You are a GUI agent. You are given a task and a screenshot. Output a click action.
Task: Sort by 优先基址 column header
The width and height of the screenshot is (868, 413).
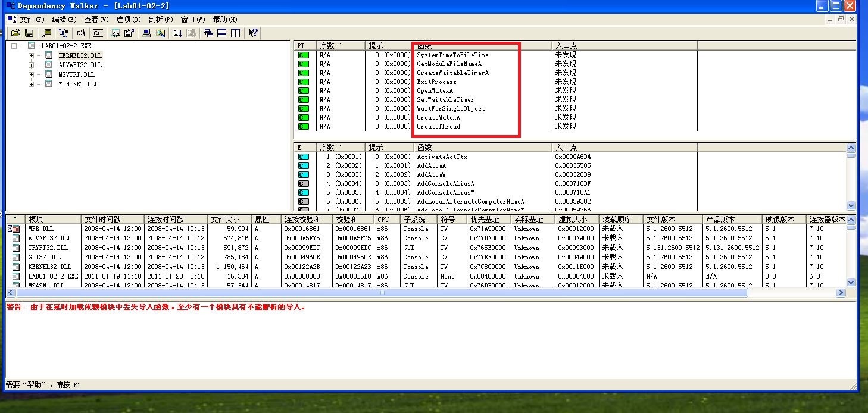[x=489, y=219]
